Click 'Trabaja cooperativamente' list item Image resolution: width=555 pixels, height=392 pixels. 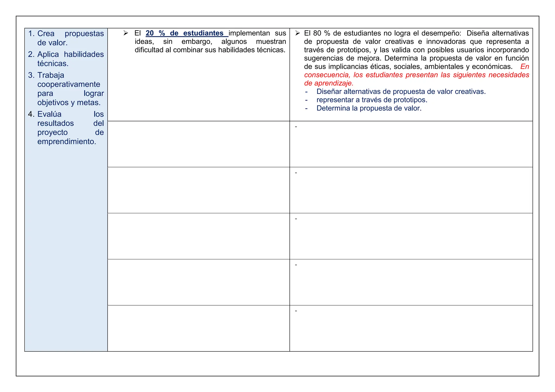click(69, 84)
